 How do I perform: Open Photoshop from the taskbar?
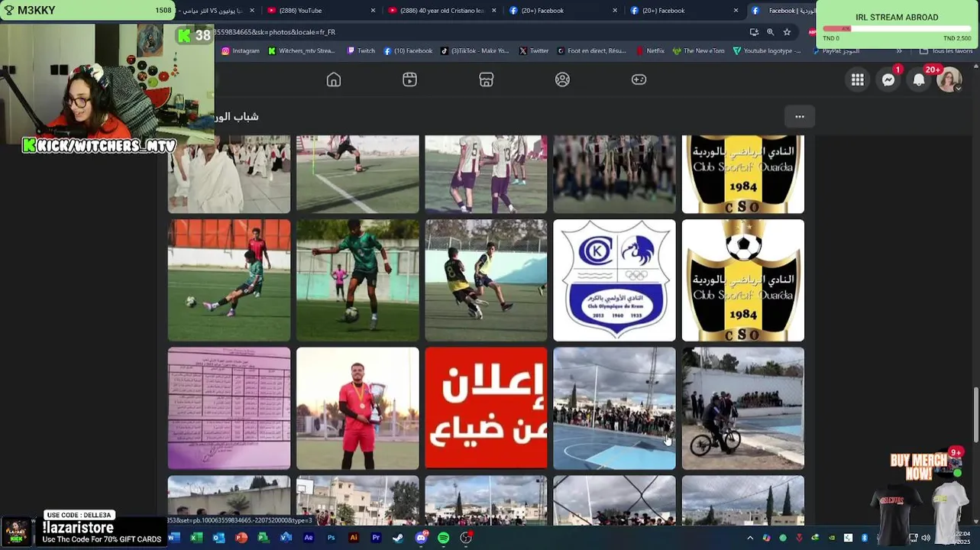[331, 538]
